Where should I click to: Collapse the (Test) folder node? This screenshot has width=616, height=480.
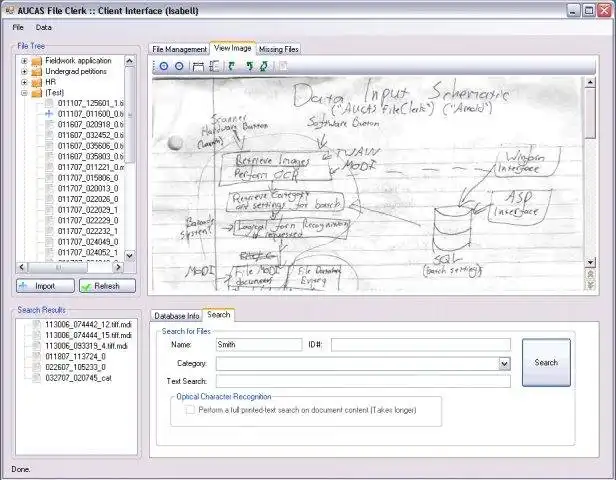coord(23,93)
